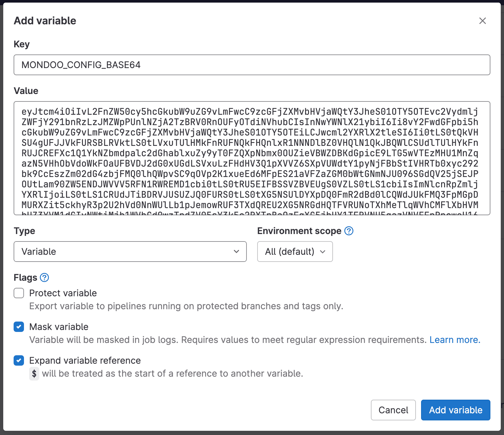Viewport: 504px width, 435px height.
Task: Open the Environment scope help icon
Action: coord(349,231)
